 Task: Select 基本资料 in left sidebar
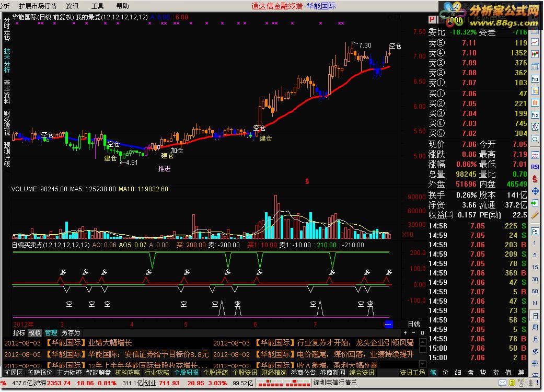(7, 91)
